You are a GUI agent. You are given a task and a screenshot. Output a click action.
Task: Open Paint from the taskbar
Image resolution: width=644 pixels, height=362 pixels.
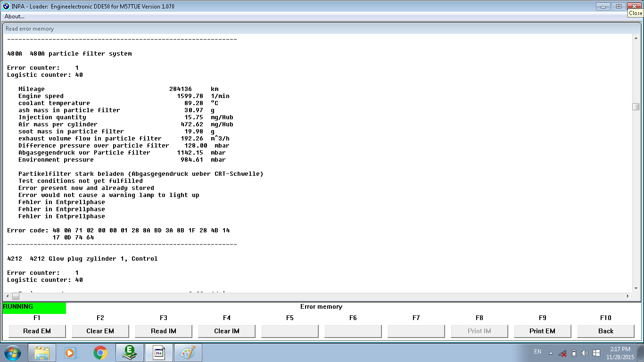[188, 353]
